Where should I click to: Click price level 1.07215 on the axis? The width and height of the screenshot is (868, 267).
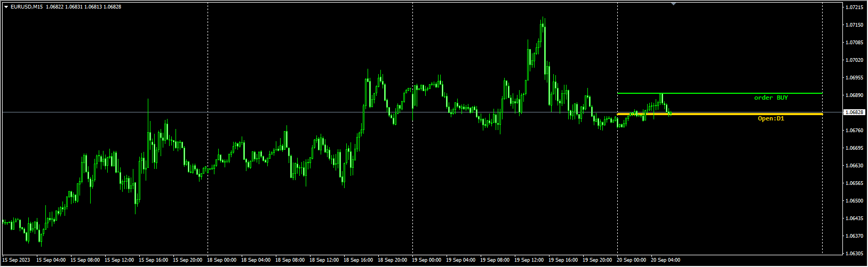(855, 7)
